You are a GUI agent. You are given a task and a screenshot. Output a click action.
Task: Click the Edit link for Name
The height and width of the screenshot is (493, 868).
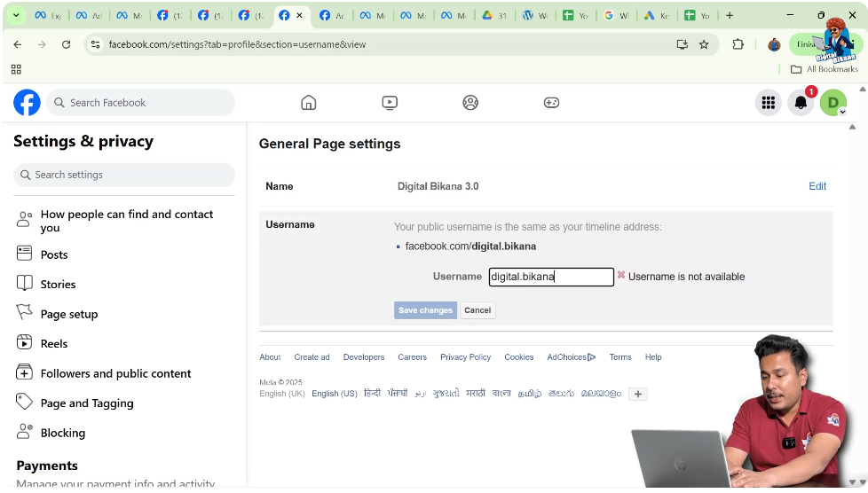click(817, 186)
